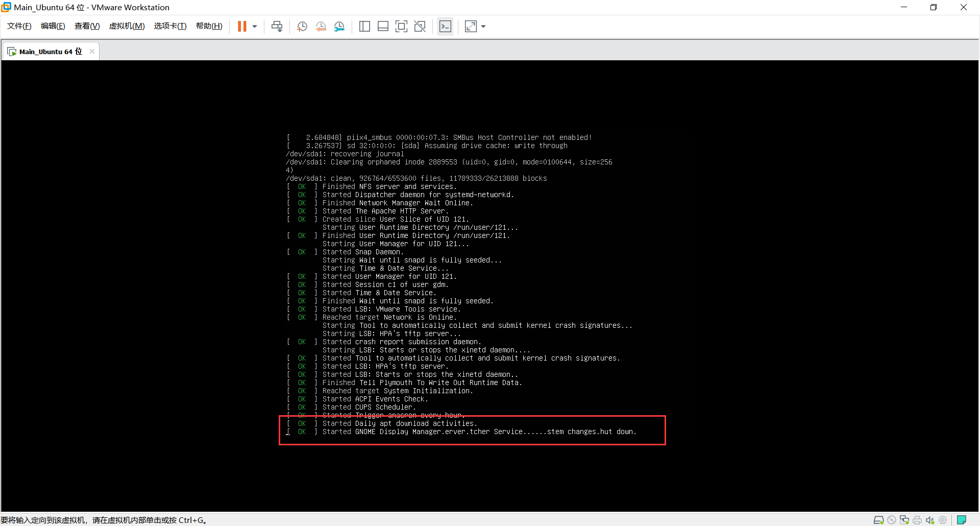
Task: Click line 'Finished NFS server and services.'
Action: (x=372, y=187)
